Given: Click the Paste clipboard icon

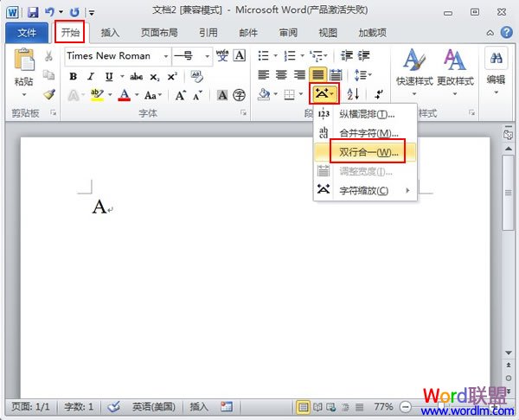Looking at the screenshot, I should [x=24, y=60].
